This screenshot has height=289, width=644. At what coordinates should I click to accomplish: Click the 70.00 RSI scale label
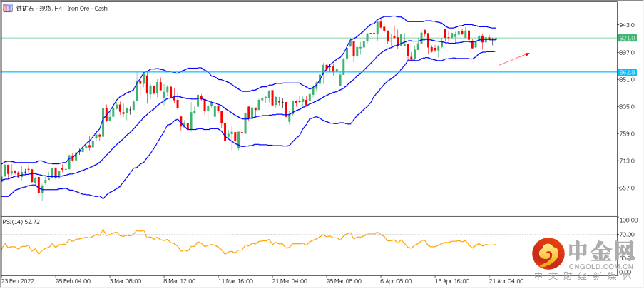point(628,235)
